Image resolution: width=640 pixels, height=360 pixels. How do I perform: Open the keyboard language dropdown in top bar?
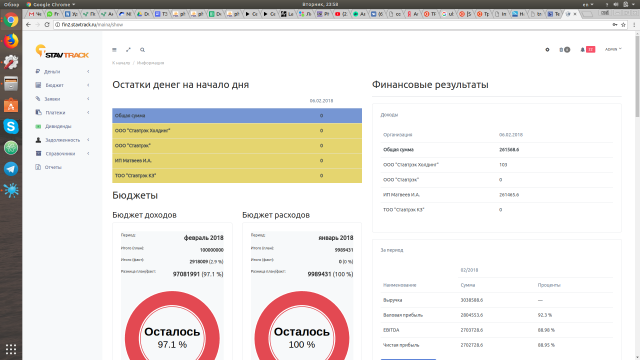(x=588, y=4)
